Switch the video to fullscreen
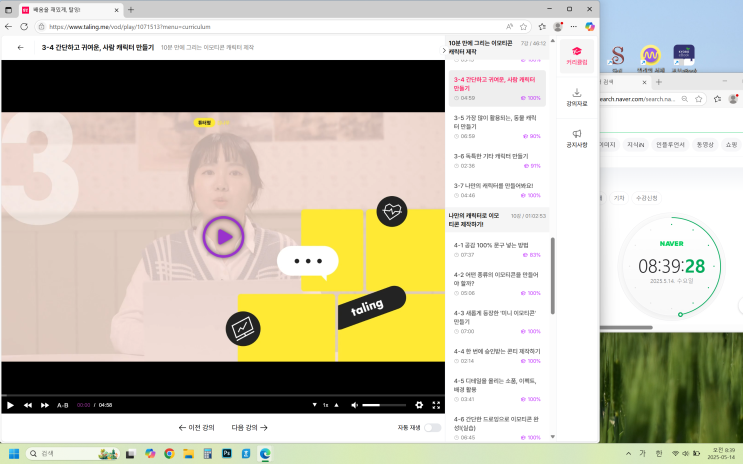The image size is (743, 464). (436, 405)
